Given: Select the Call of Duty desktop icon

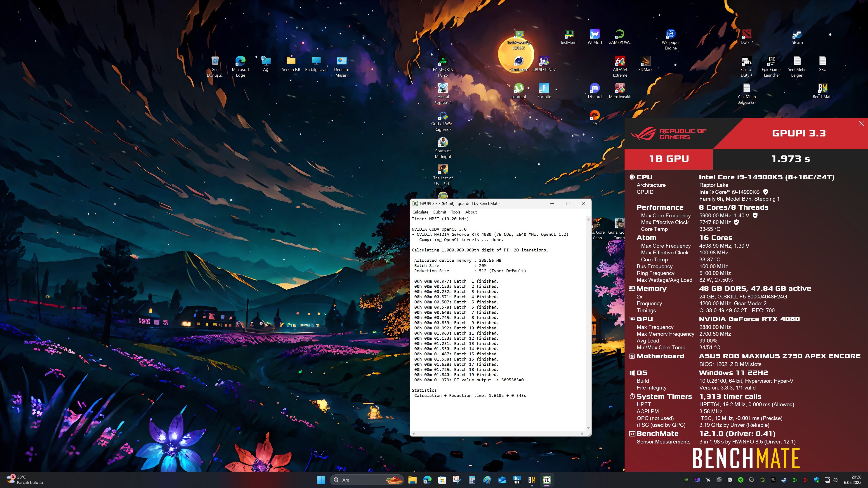Looking at the screenshot, I should [x=746, y=67].
